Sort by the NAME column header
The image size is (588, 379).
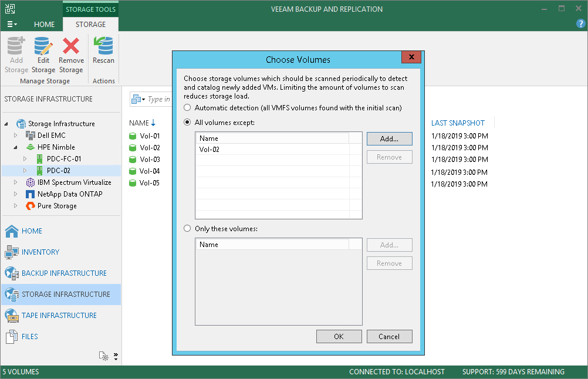pos(142,123)
